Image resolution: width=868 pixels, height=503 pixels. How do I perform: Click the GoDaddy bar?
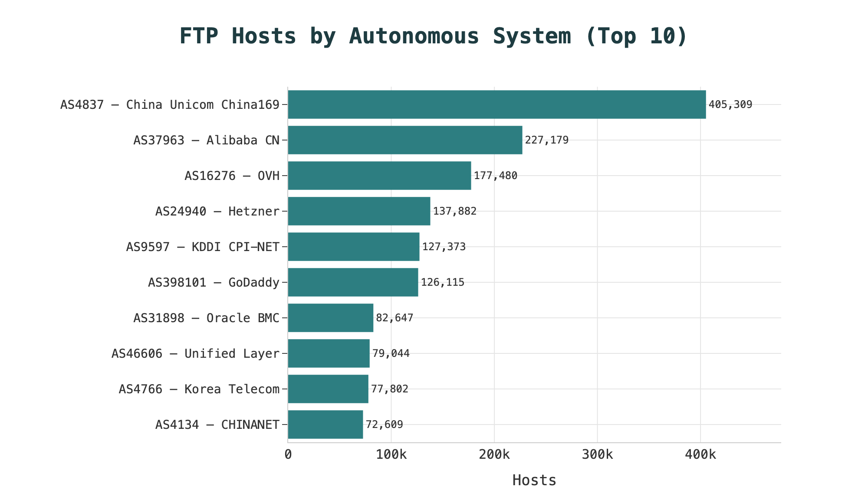[353, 282]
